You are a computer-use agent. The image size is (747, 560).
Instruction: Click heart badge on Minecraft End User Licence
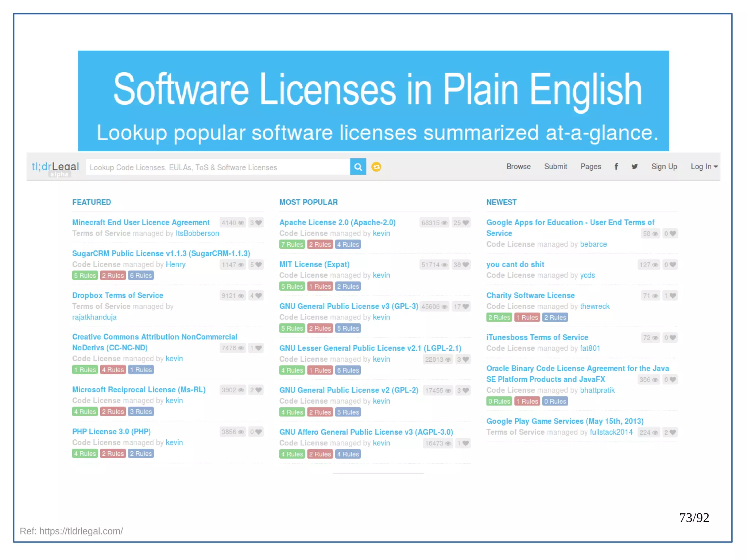[x=256, y=223]
